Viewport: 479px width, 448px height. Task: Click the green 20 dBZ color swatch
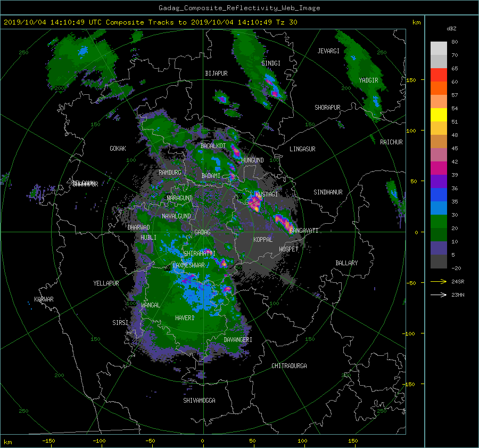(x=439, y=222)
